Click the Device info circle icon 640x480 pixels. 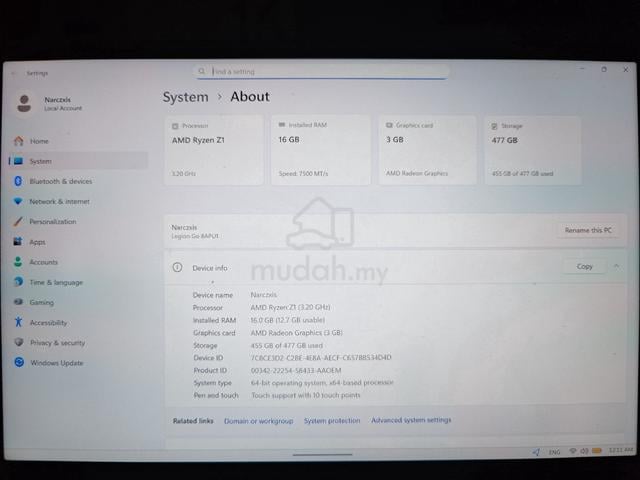point(177,267)
